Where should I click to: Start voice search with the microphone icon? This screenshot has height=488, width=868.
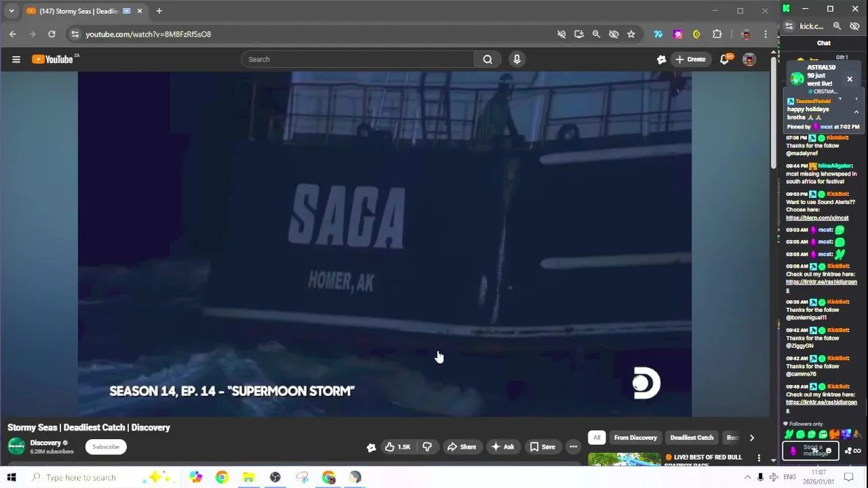click(x=517, y=60)
